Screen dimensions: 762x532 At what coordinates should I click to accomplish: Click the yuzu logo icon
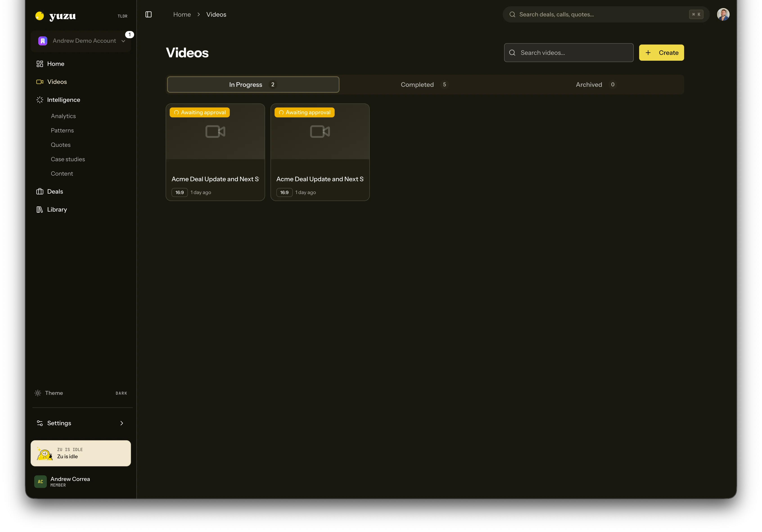(x=39, y=16)
